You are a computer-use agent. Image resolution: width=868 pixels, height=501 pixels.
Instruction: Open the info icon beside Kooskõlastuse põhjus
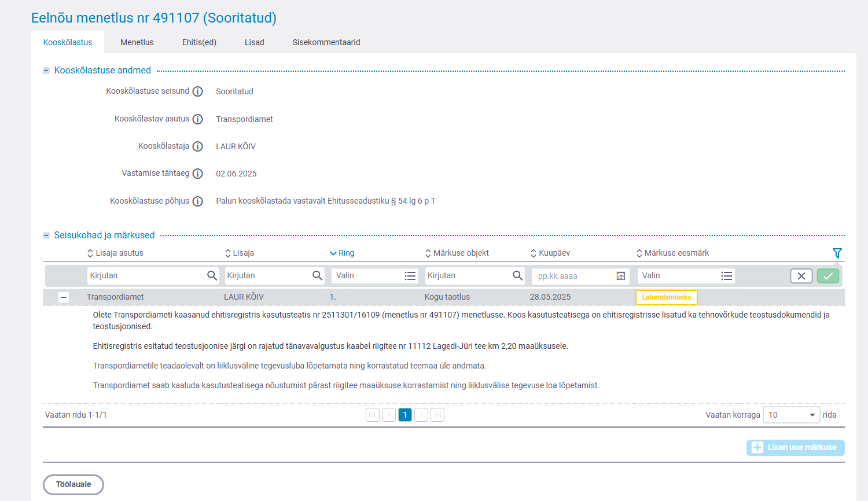click(x=197, y=201)
